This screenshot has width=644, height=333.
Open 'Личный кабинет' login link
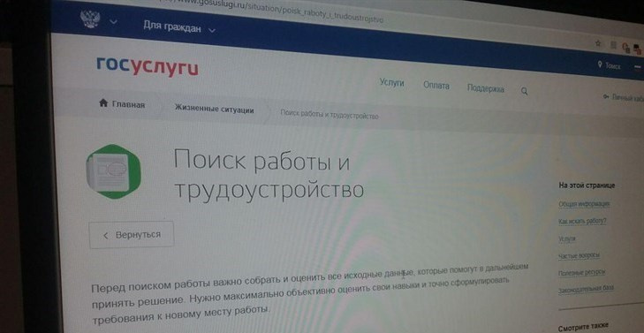tap(623, 98)
